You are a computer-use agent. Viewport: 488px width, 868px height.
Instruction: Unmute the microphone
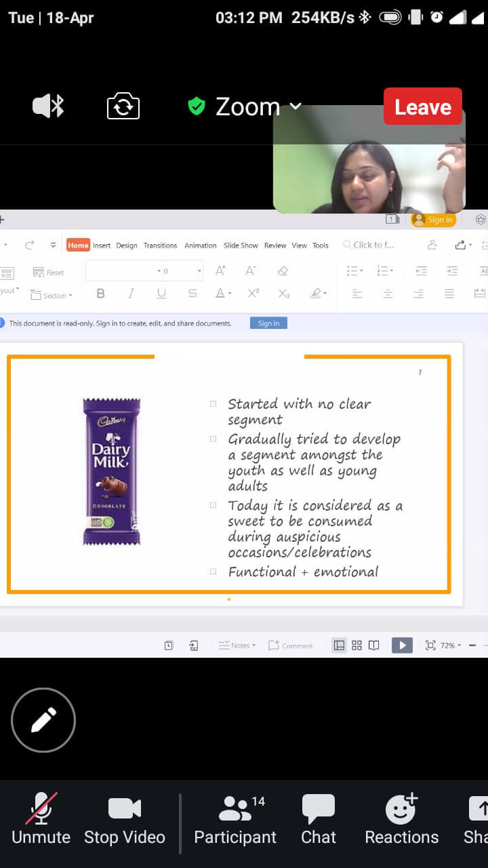tap(41, 819)
